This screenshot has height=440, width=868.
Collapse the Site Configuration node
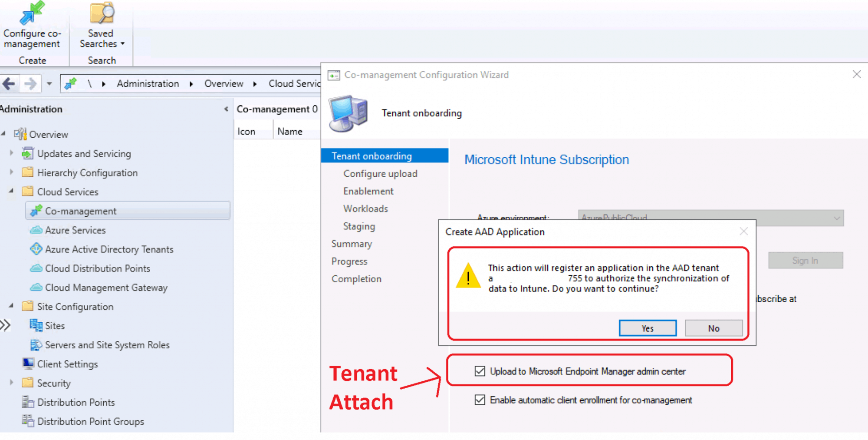(11, 306)
